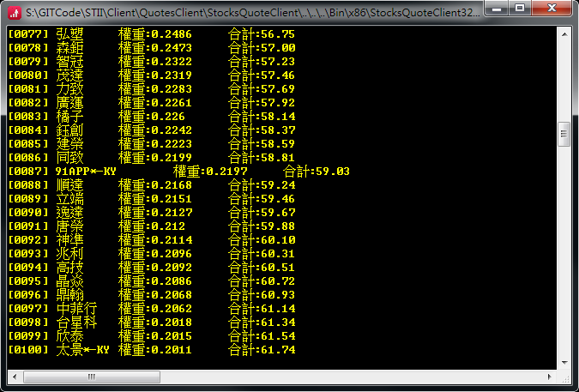The height and width of the screenshot is (392, 579).
Task: Click weight value 權重:0.2197
Action: pyautogui.click(x=210, y=172)
